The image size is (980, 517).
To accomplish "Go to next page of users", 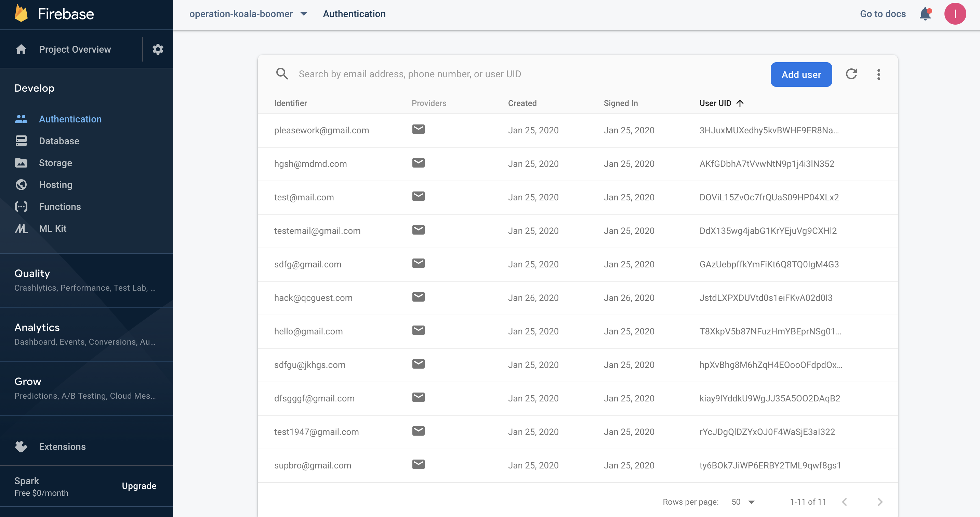I will (879, 502).
